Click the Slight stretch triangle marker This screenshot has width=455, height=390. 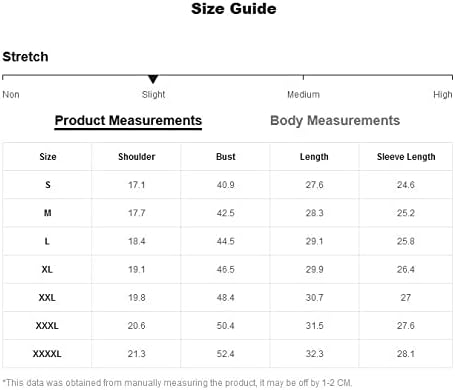(x=153, y=79)
